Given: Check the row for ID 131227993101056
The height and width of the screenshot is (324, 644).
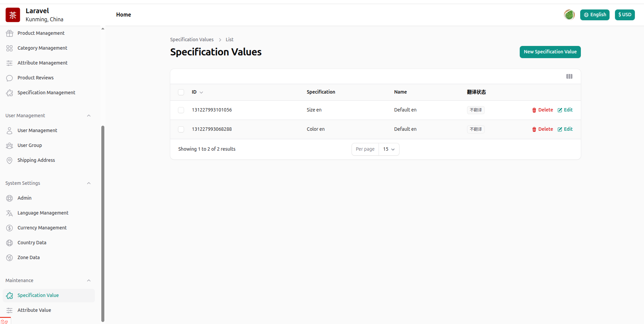Looking at the screenshot, I should coord(181,110).
